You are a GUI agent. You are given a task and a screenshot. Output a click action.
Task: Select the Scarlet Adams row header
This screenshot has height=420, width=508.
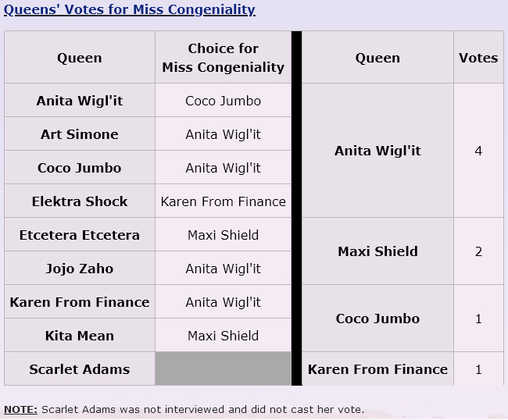[x=80, y=369]
